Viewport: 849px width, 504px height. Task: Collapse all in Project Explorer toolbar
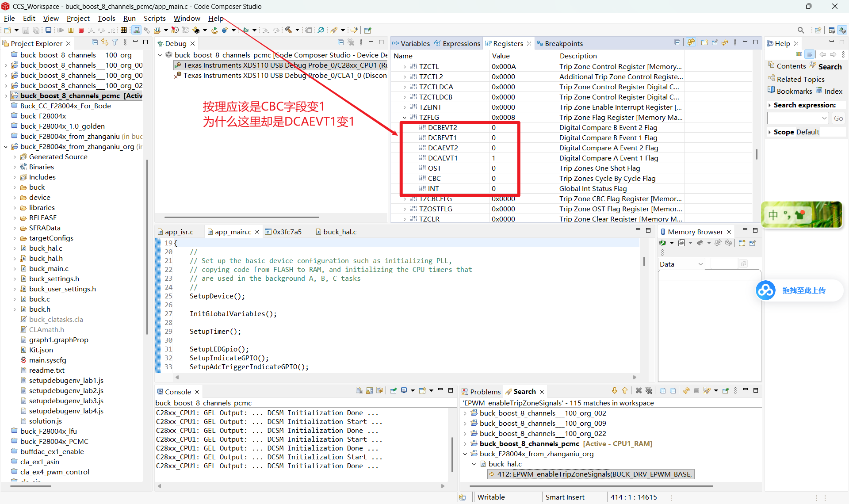point(95,42)
